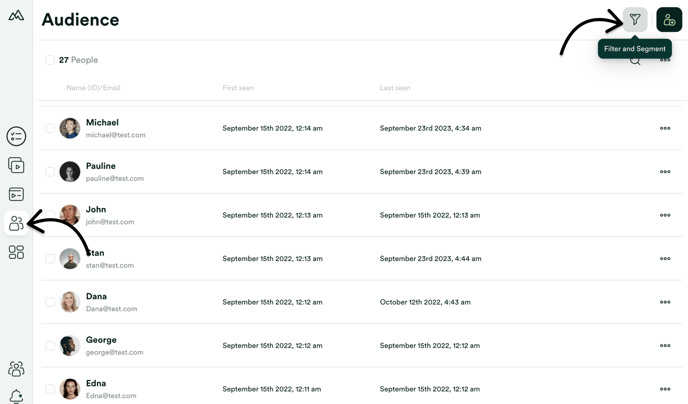Click Michael's last seen September 23rd 2023, 4:34 am

pos(430,128)
